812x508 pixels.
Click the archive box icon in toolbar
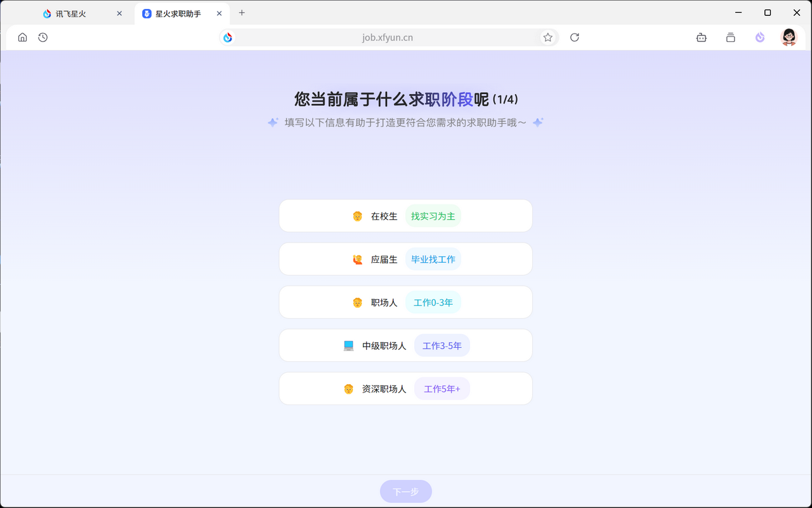coord(730,37)
